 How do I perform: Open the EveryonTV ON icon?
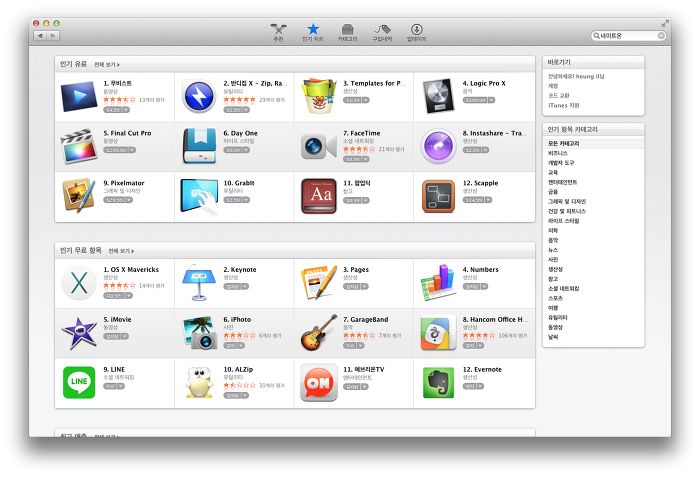click(319, 383)
